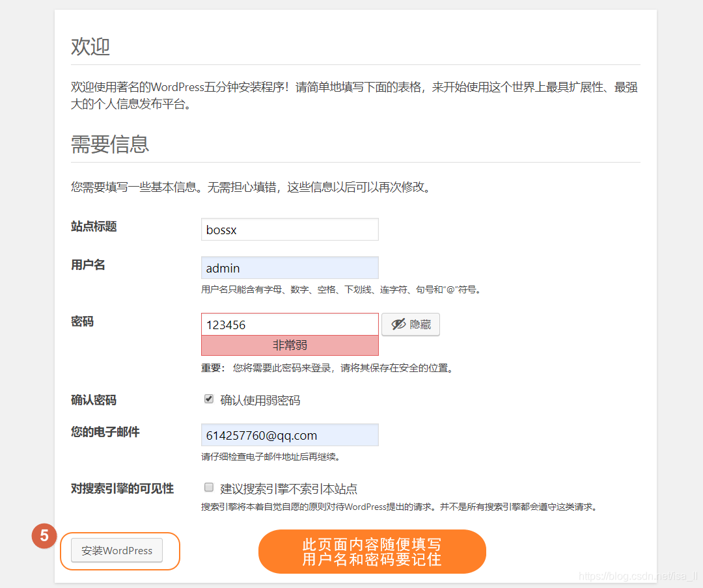703x588 pixels.
Task: Click the 对搜索引擎的可见性 label
Action: coord(122,488)
